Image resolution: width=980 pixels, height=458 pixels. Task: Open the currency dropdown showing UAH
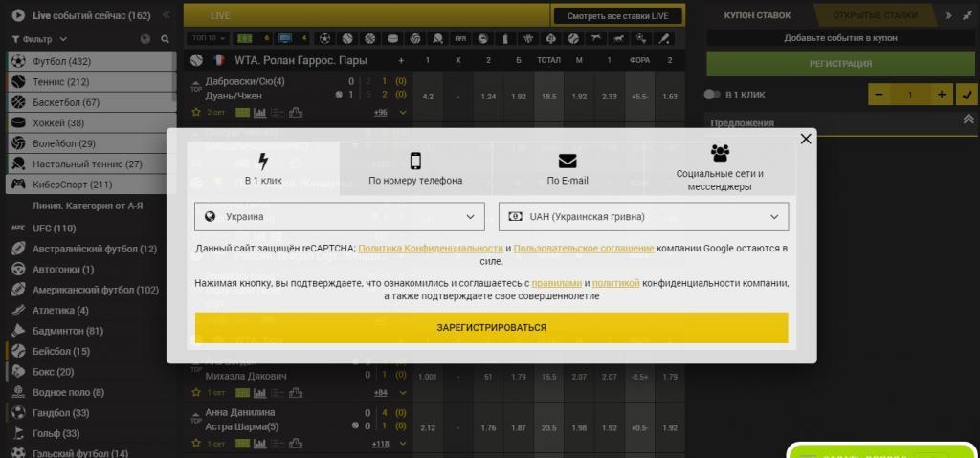point(643,217)
